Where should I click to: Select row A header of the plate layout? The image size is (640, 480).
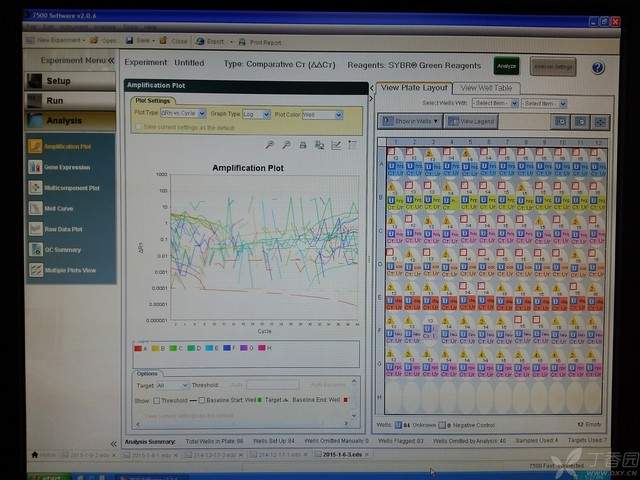pos(381,164)
